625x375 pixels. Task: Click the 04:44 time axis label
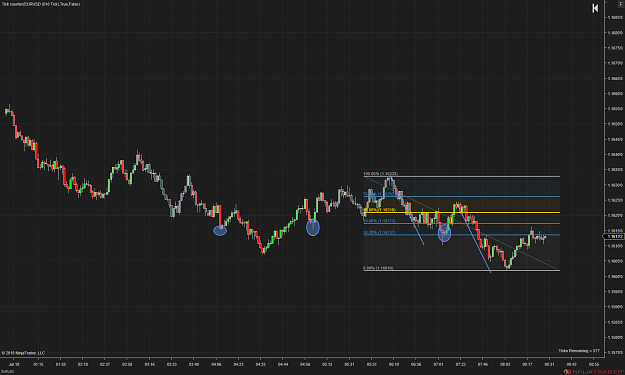[x=283, y=364]
